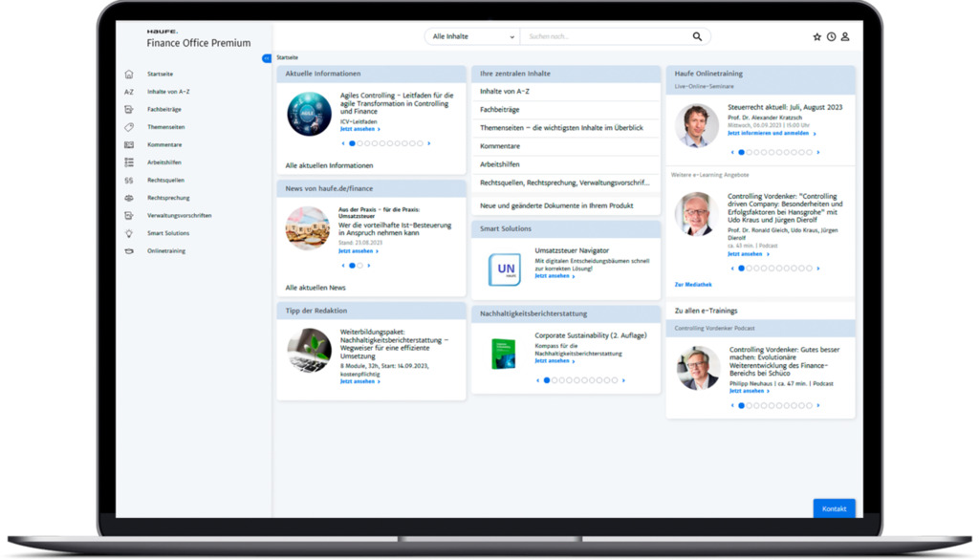Screen dimensions: 979x560
Task: Open Verwaltungsvorschriften in the sidebar menu
Action: click(179, 215)
